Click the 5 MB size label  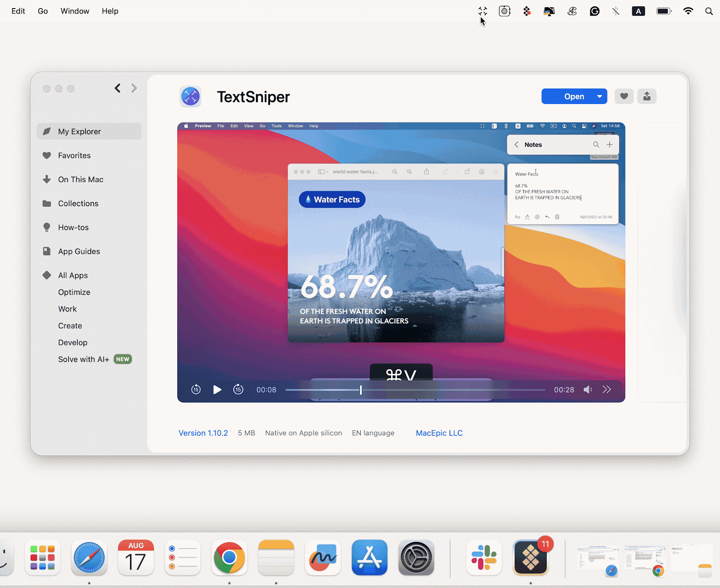pyautogui.click(x=247, y=433)
